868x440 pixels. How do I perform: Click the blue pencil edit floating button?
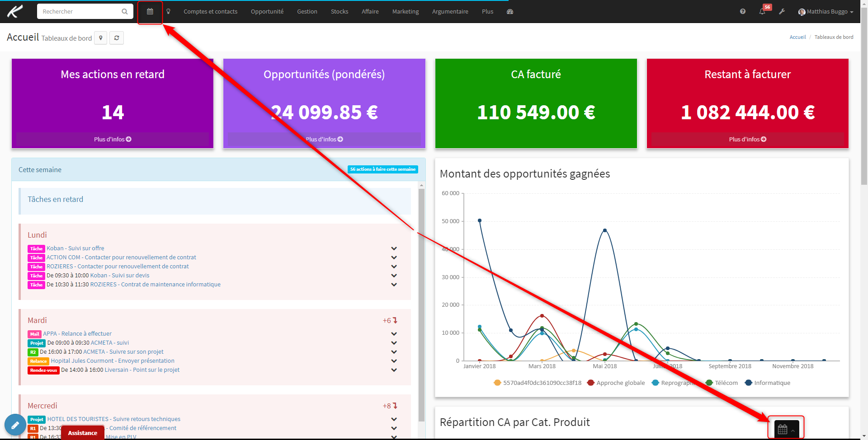click(x=15, y=425)
